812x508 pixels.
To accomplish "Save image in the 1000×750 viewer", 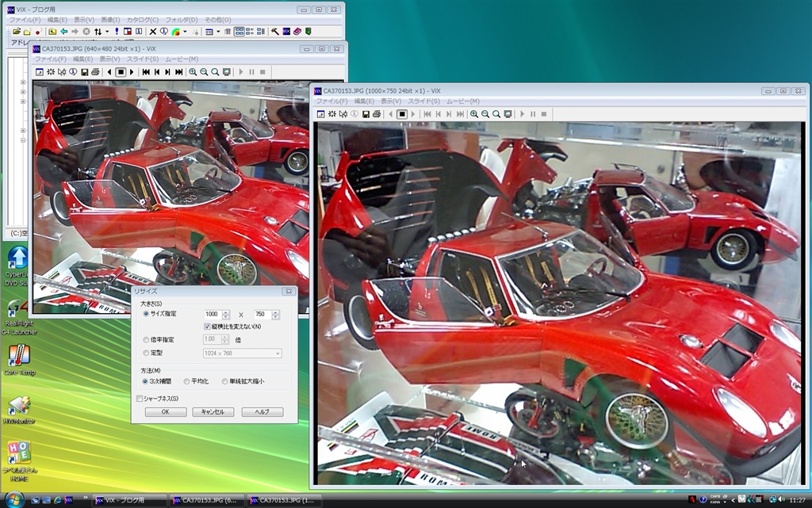I will coord(366,114).
